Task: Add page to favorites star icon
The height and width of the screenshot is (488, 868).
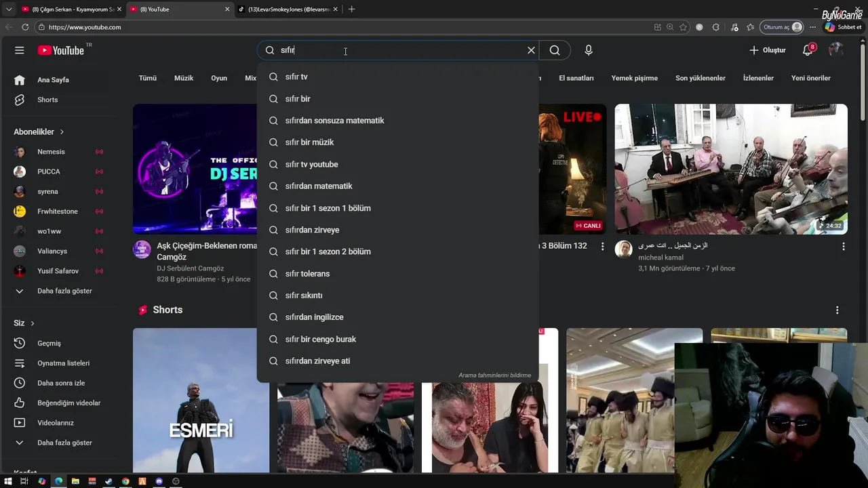Action: click(683, 27)
